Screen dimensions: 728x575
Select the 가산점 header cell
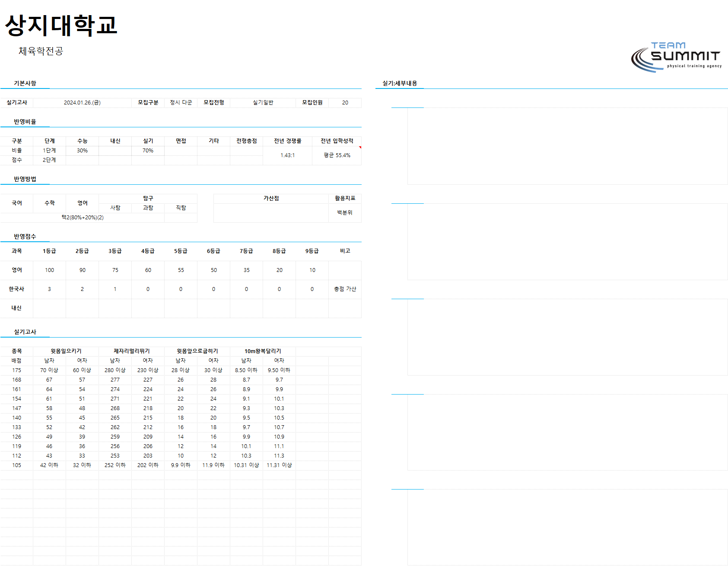271,199
